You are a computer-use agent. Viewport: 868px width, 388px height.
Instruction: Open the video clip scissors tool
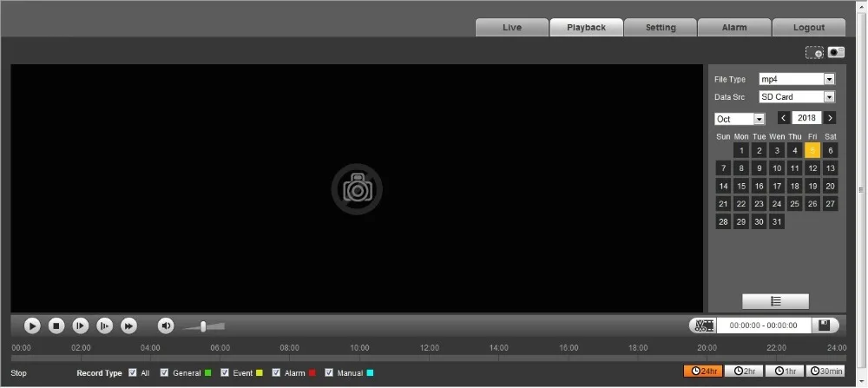coord(703,326)
